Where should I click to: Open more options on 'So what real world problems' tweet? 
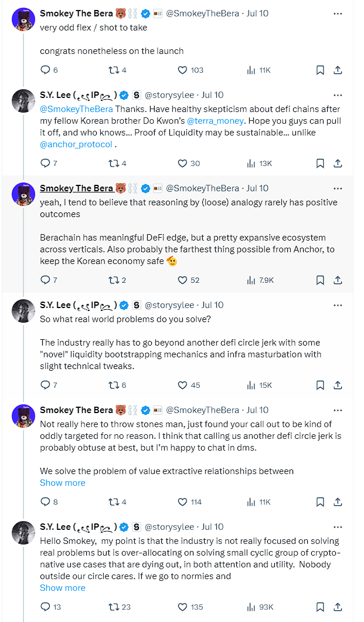click(x=338, y=305)
